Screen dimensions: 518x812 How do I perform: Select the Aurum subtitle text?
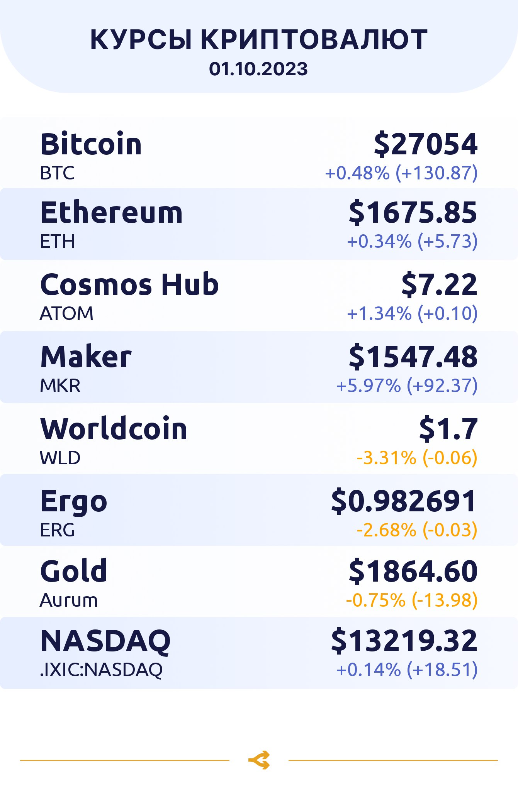(x=69, y=601)
